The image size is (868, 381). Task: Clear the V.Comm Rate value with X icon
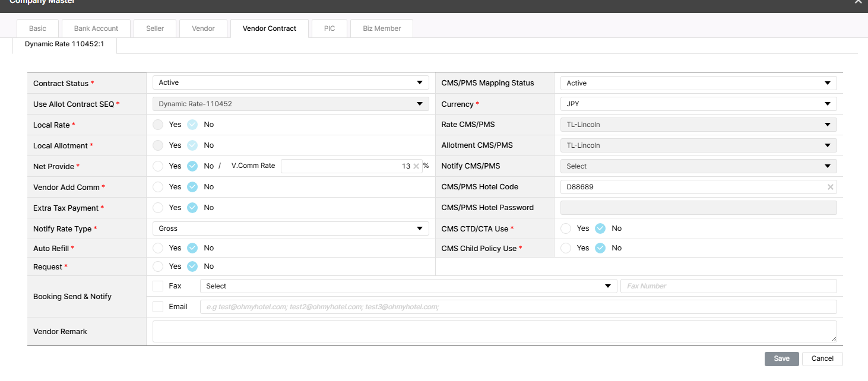point(416,166)
